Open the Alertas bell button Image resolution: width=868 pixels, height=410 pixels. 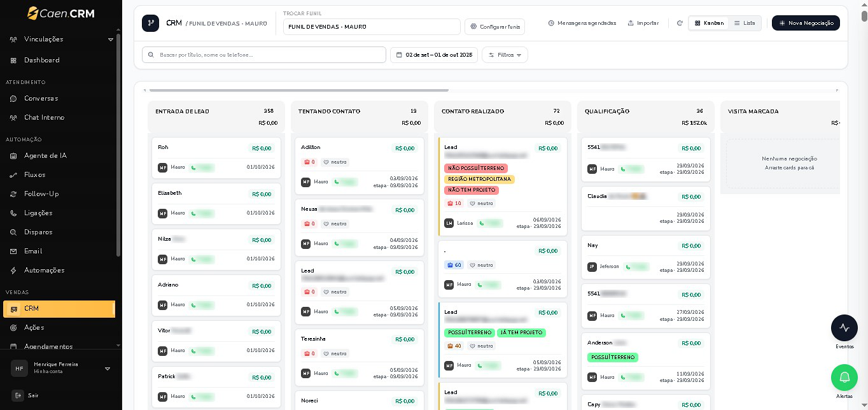(x=844, y=378)
